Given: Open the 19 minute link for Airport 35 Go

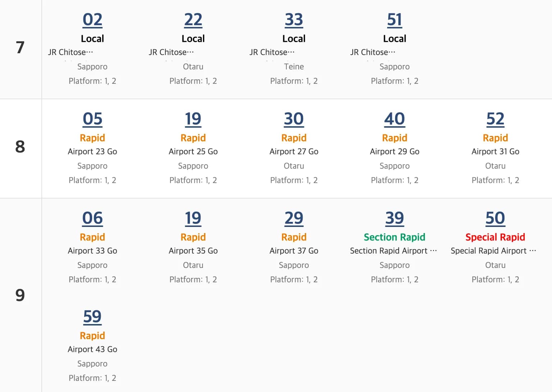Looking at the screenshot, I should pyautogui.click(x=193, y=218).
